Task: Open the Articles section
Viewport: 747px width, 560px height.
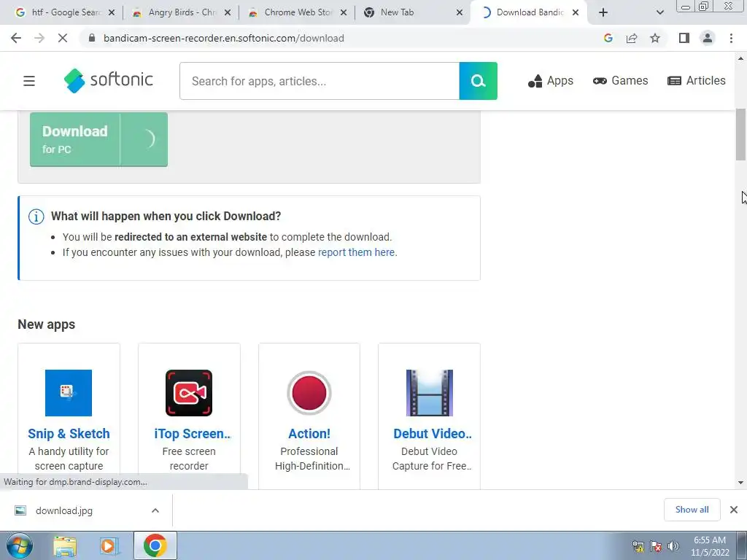Action: (697, 80)
